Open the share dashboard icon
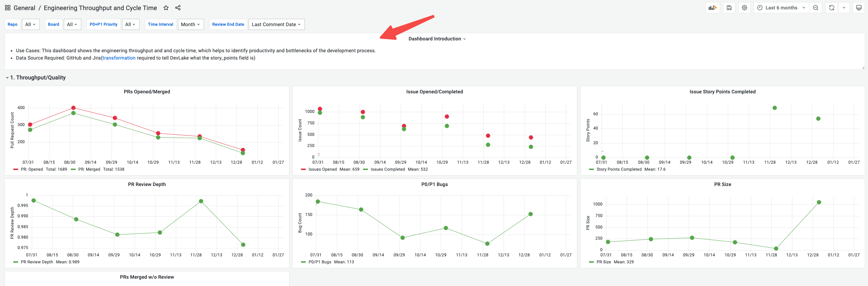This screenshot has width=868, height=286. (178, 8)
